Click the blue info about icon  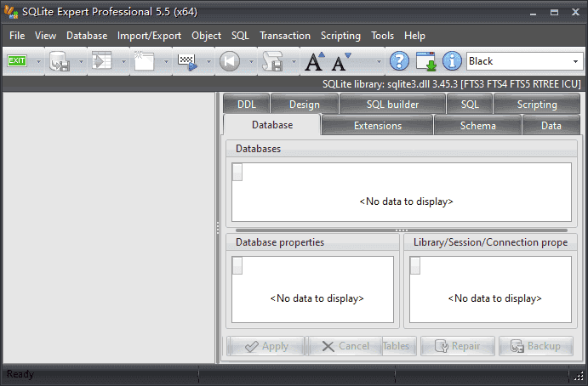coord(452,61)
